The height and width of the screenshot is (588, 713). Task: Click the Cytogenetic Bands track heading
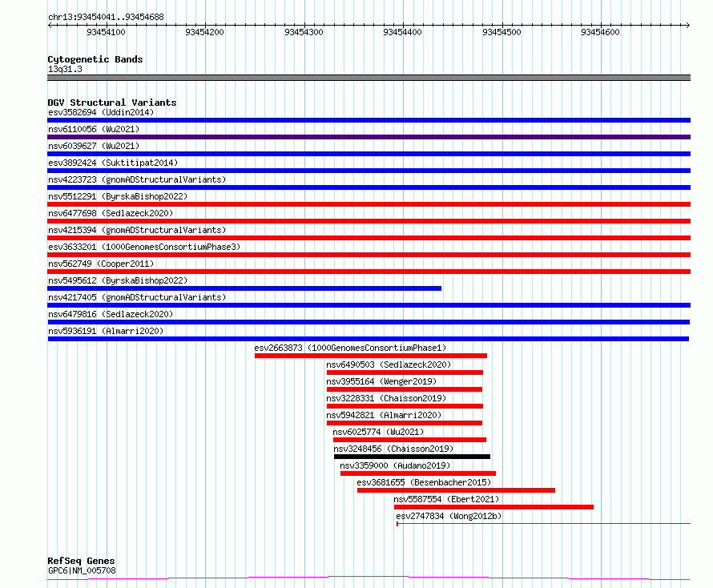pyautogui.click(x=95, y=59)
